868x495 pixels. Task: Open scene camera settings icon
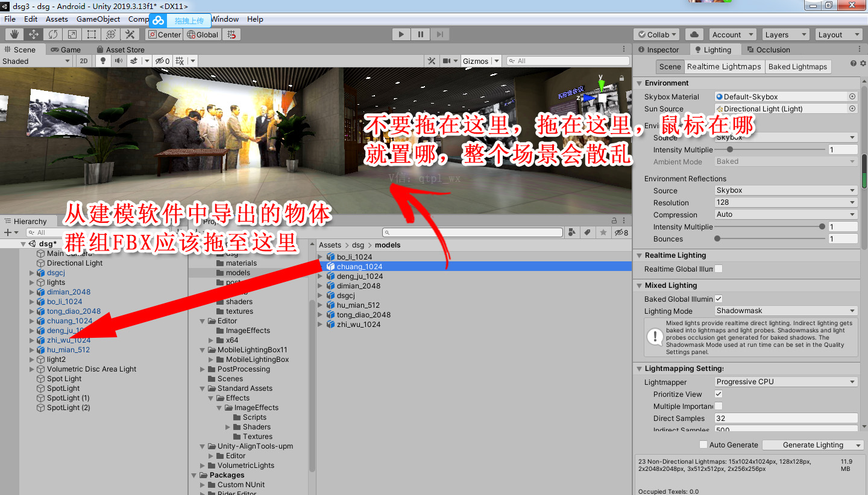coord(447,61)
